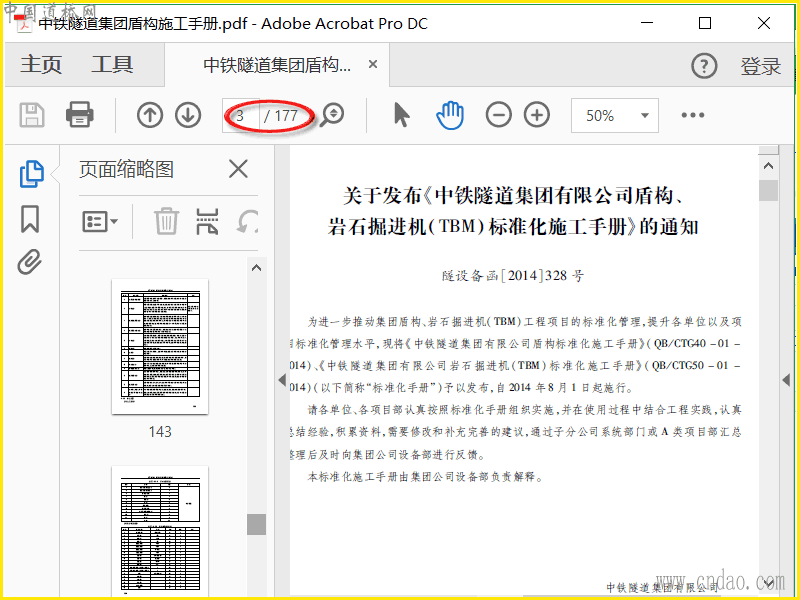Viewport: 800px width, 600px height.
Task: Click the 登录 sign-in link
Action: (x=761, y=66)
